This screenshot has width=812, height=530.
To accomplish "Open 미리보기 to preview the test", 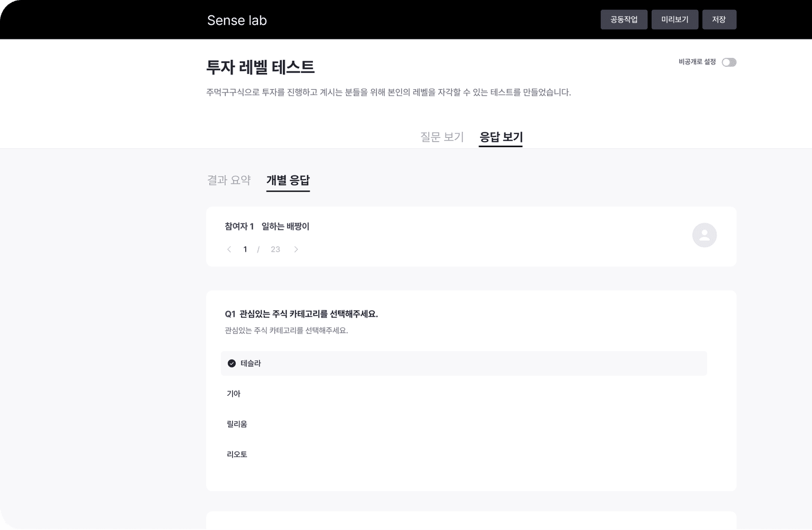I will (x=675, y=19).
